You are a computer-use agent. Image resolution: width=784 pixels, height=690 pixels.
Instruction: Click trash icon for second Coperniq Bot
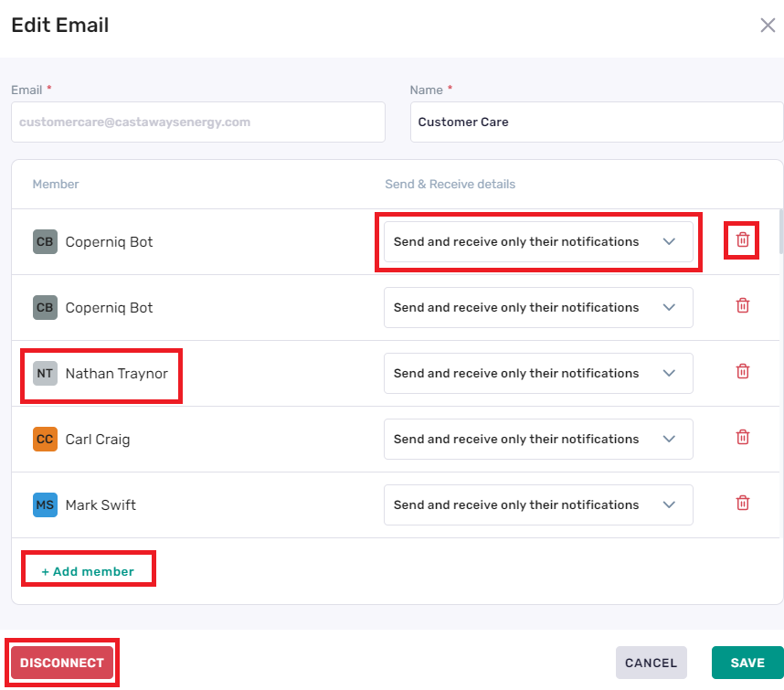click(x=743, y=305)
